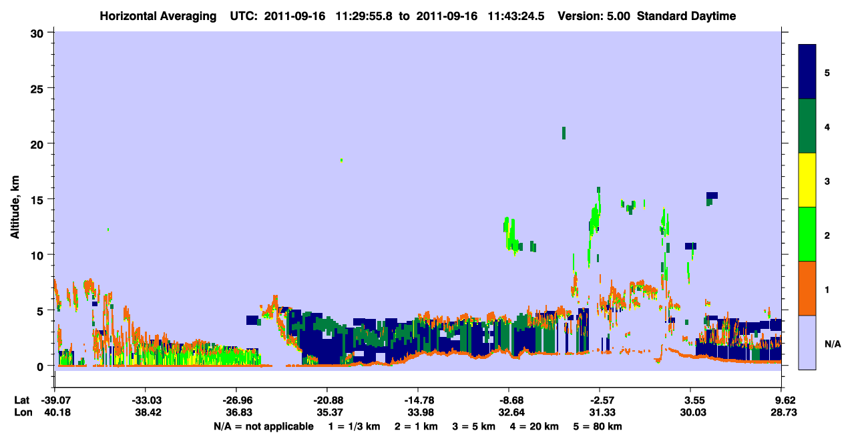
Task: Click the longitude value 36.83
Action: (x=239, y=412)
